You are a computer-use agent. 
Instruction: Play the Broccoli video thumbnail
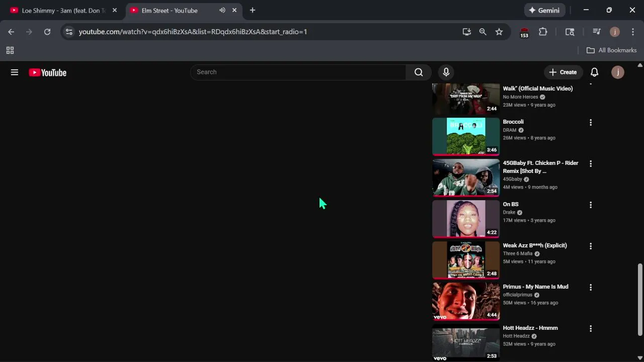click(466, 136)
